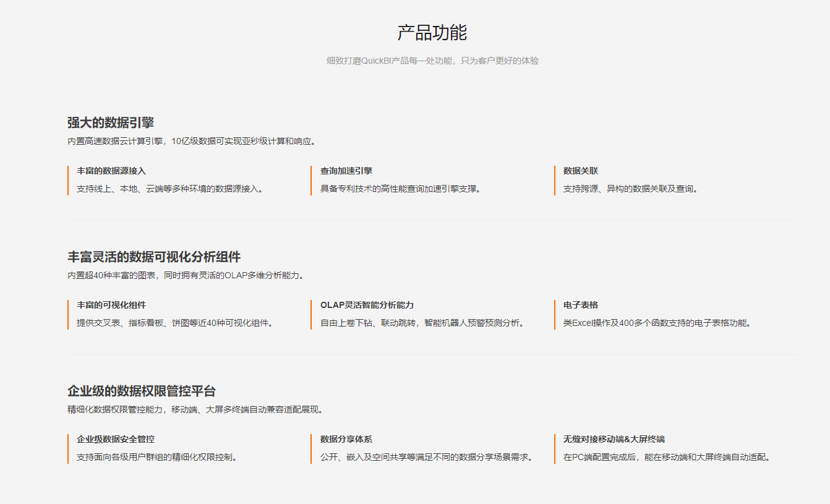Click the 产品功能 page heading
Viewport: 830px width, 504px height.
click(x=432, y=32)
